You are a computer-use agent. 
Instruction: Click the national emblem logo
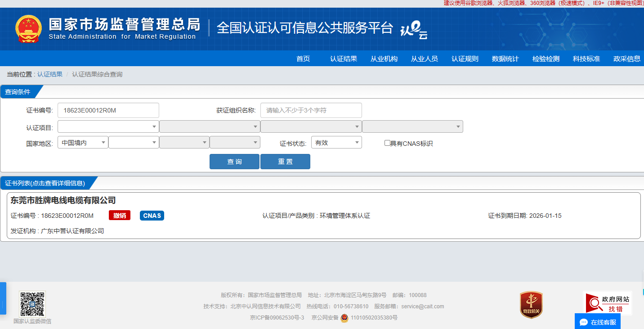pyautogui.click(x=28, y=29)
